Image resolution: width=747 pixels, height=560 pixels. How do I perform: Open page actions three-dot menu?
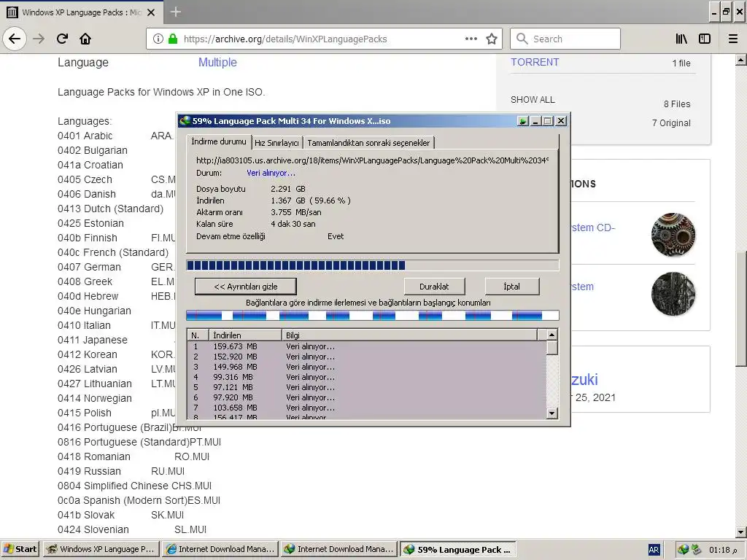click(471, 39)
